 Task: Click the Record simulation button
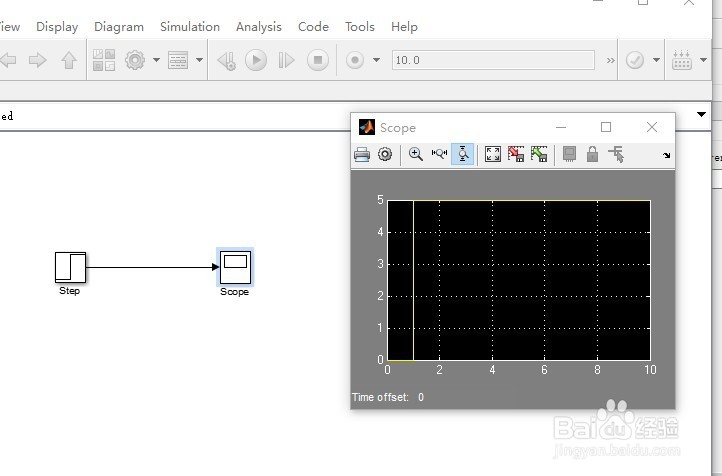(355, 60)
